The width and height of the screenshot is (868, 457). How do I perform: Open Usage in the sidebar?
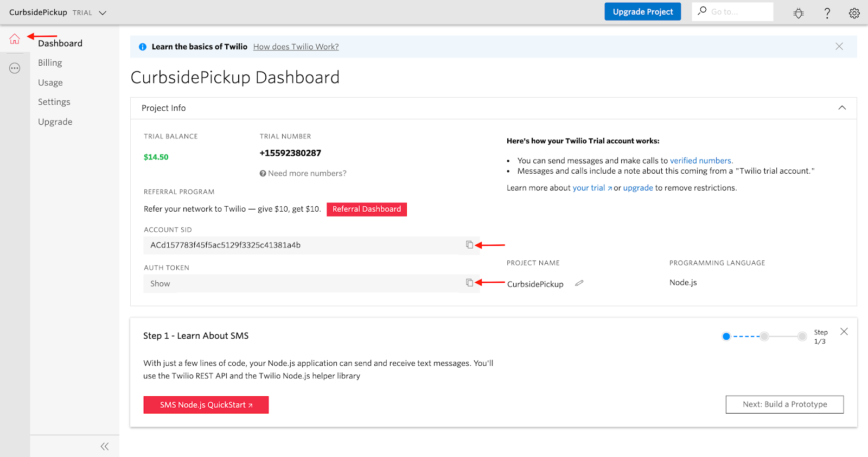point(50,82)
